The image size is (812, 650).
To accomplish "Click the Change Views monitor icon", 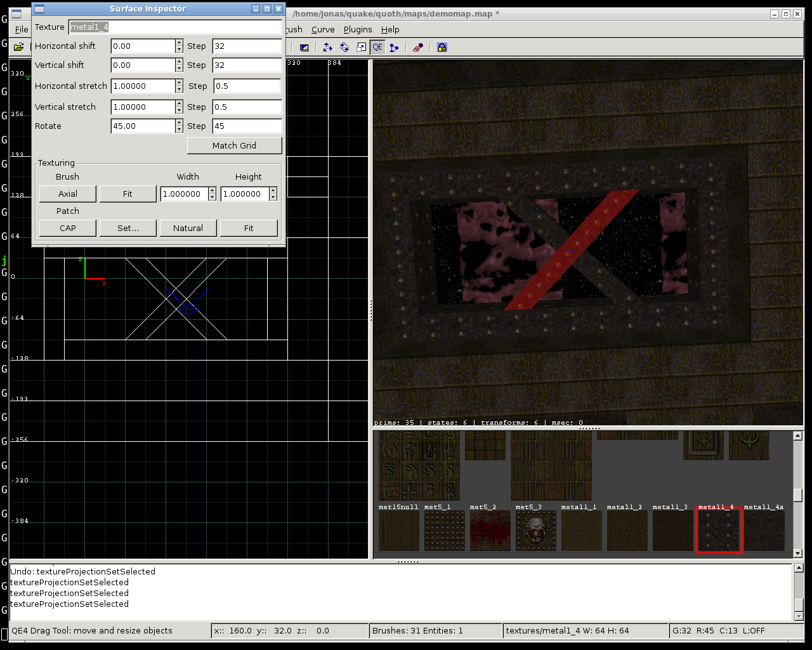I will click(304, 48).
